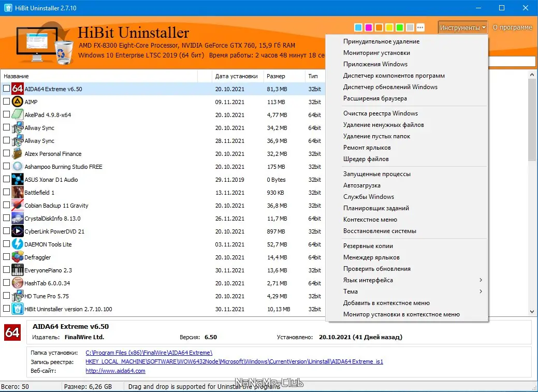538x392 pixels.
Task: Sort list by Дата установки column
Action: click(x=237, y=76)
